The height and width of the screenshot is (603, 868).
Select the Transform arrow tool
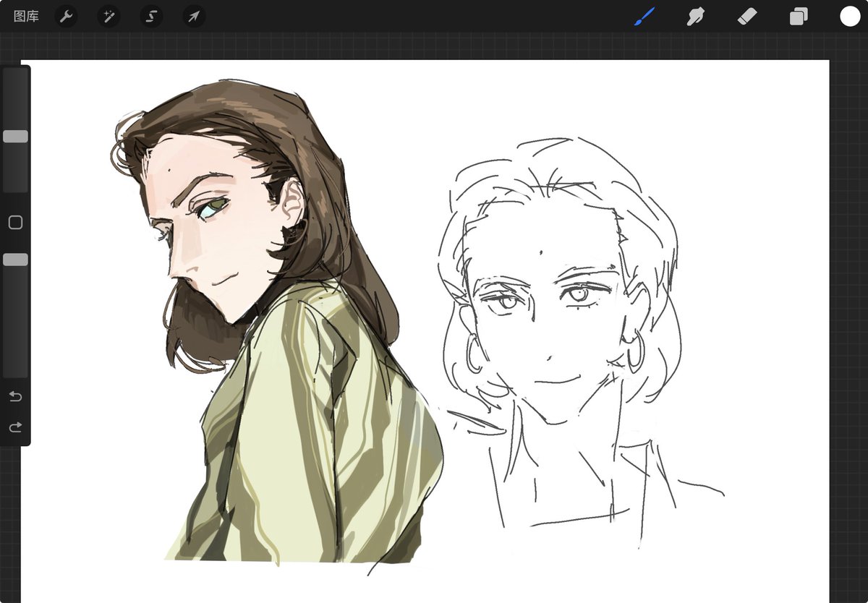click(194, 16)
